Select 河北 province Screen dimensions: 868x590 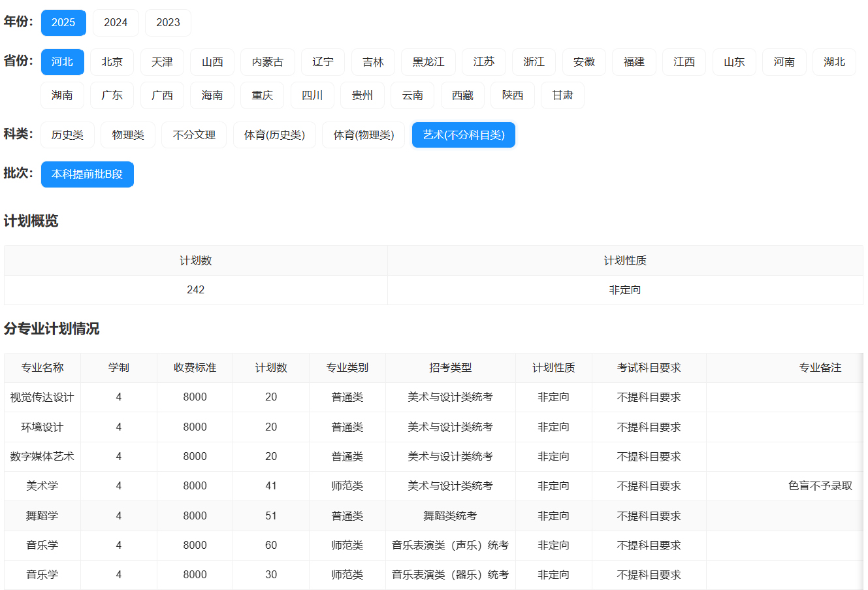pos(63,62)
